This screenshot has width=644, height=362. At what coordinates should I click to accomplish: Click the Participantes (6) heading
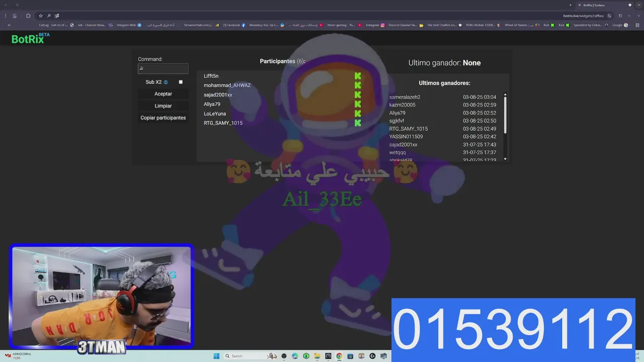point(282,61)
